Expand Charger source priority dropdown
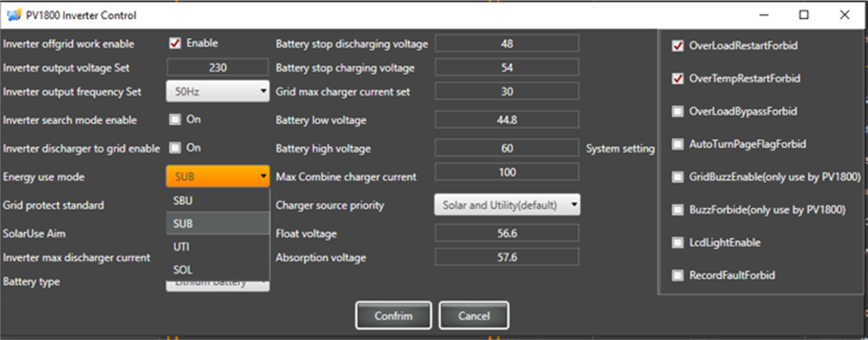Viewport: 868px width, 340px height. pos(507,205)
